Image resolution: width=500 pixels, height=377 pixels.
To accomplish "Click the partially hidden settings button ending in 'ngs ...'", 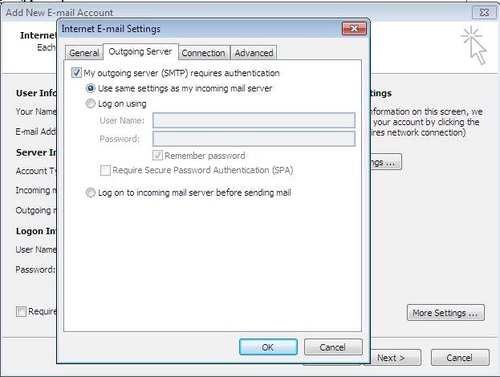I will click(x=385, y=162).
